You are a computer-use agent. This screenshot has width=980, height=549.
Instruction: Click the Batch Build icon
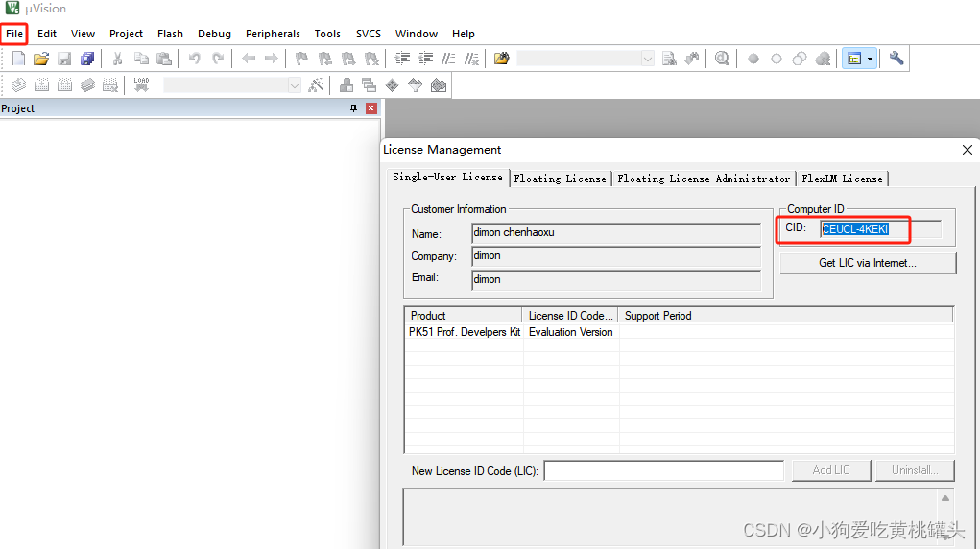87,85
